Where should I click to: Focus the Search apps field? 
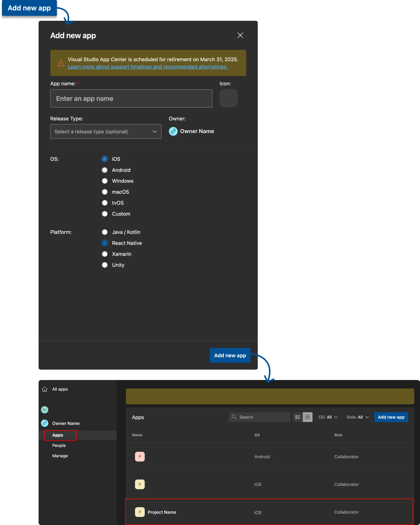coord(259,417)
